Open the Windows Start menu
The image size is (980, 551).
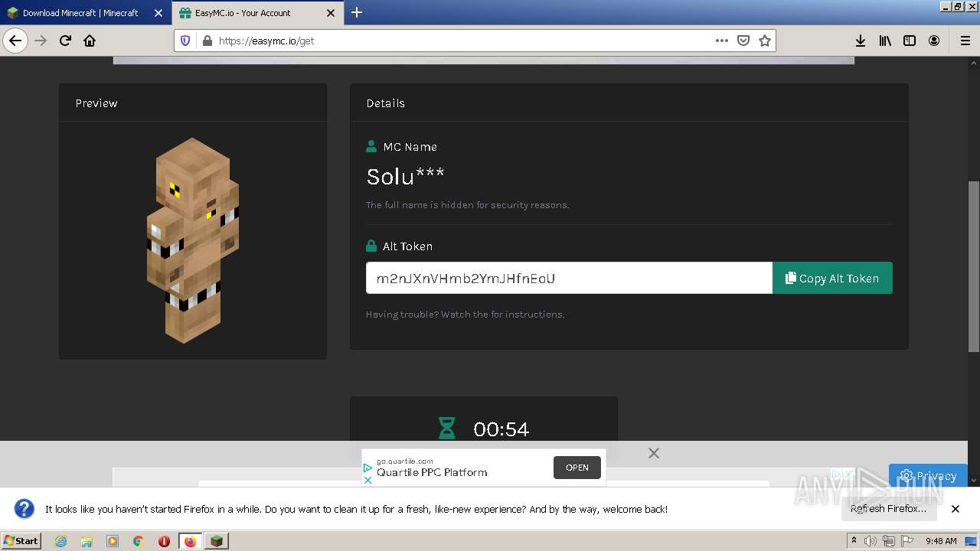[x=21, y=540]
